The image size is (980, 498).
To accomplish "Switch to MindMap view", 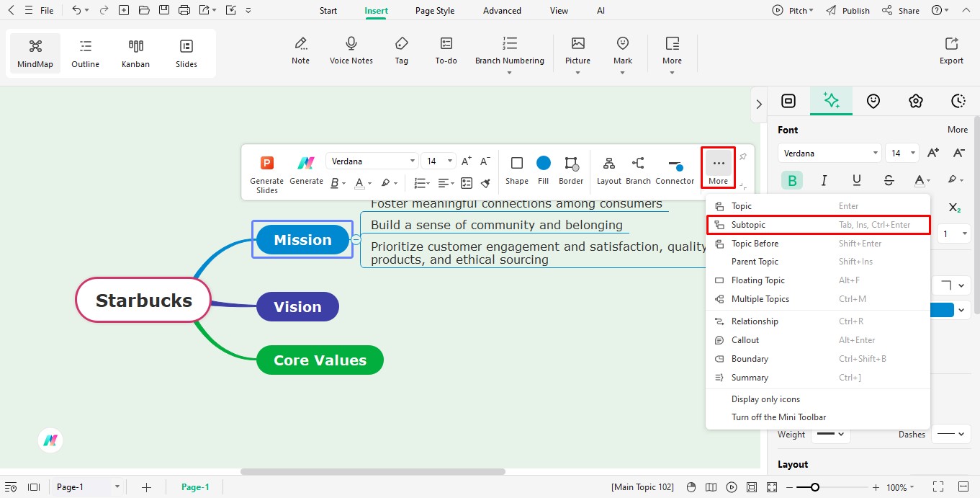I will [35, 53].
